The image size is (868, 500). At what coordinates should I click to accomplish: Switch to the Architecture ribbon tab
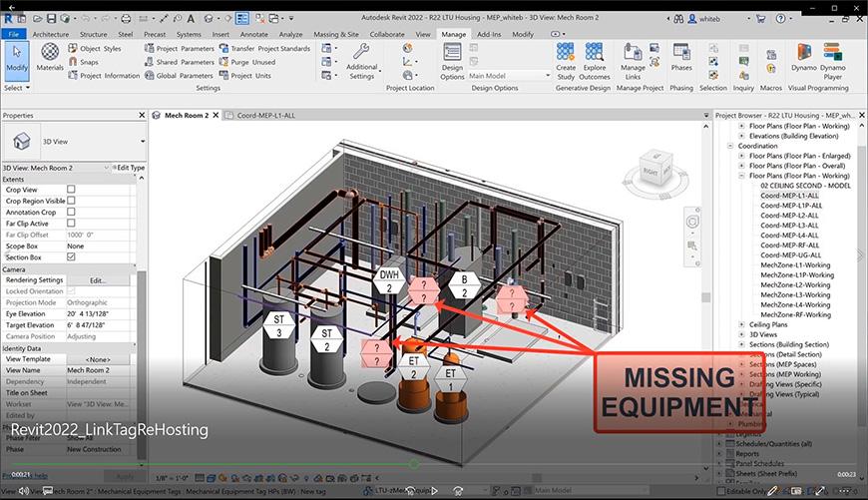coord(50,34)
